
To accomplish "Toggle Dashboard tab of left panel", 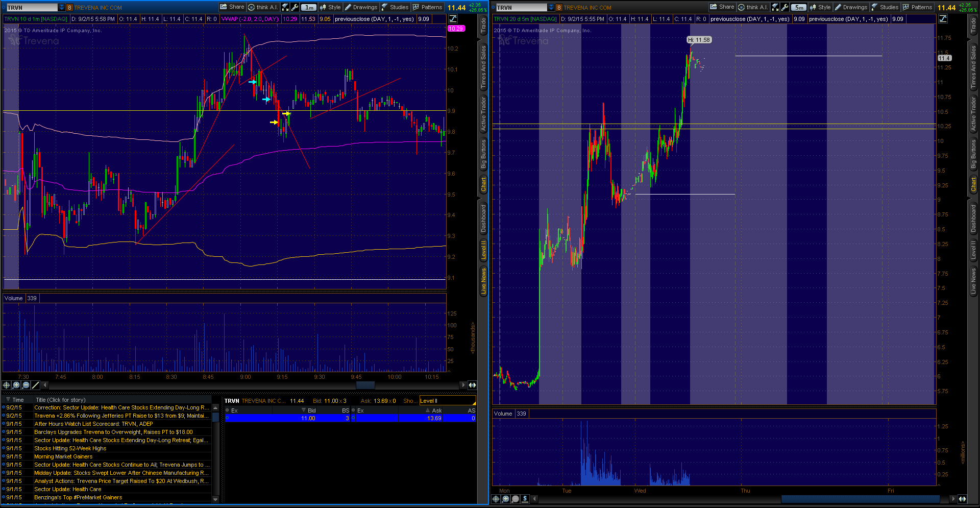I will [x=483, y=219].
